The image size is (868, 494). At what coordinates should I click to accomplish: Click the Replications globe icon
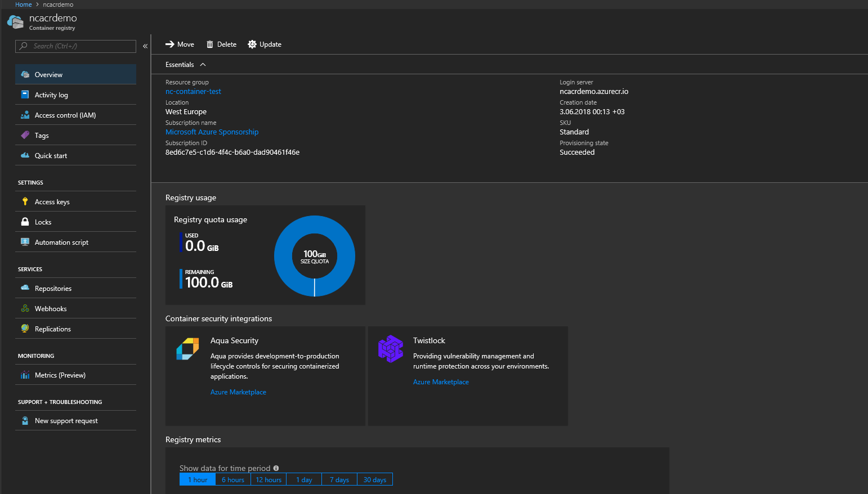coord(25,329)
